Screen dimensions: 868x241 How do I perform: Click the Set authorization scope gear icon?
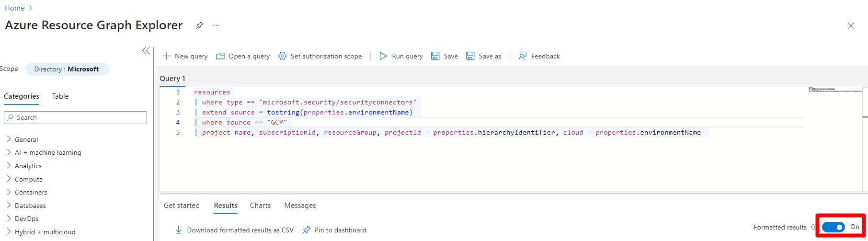pyautogui.click(x=283, y=56)
